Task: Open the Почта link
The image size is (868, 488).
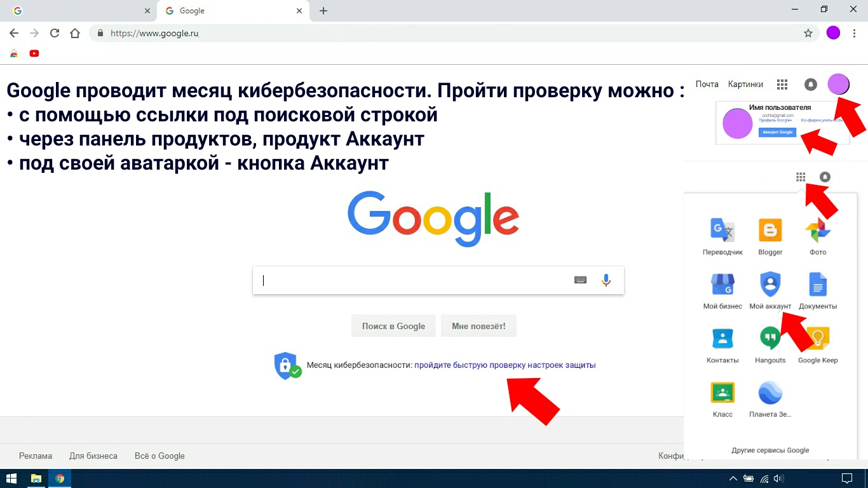Action: click(x=707, y=84)
